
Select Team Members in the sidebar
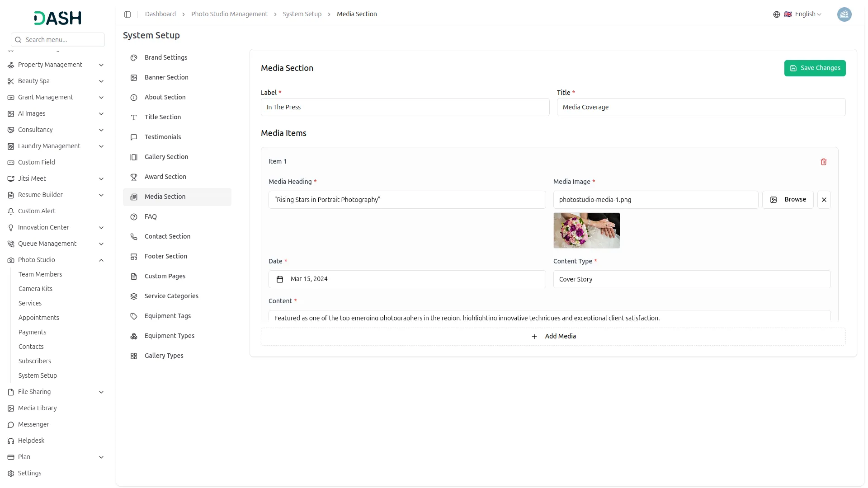pos(40,274)
